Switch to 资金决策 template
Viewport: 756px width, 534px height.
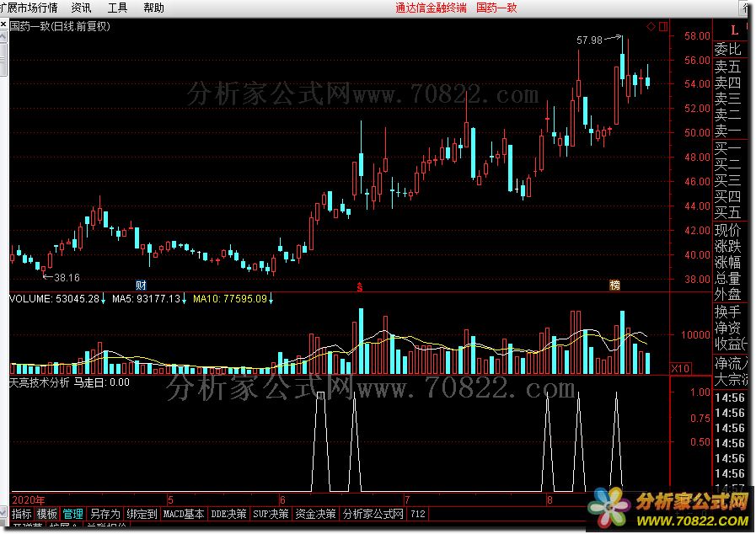(315, 514)
